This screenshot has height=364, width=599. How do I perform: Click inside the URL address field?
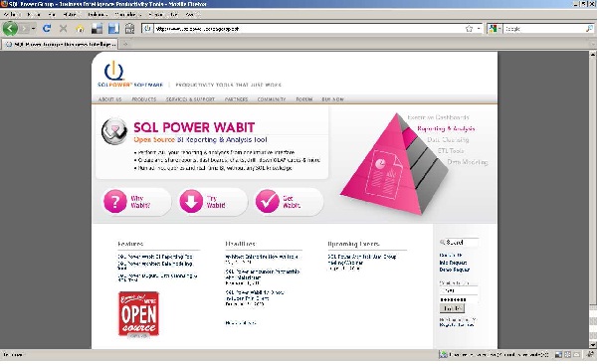(308, 28)
